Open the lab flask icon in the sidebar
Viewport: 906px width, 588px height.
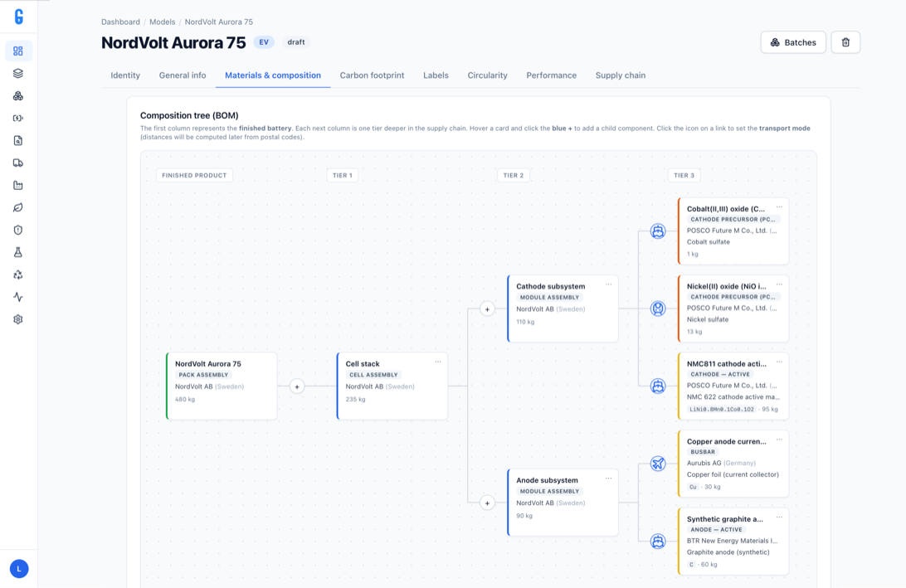pos(18,252)
